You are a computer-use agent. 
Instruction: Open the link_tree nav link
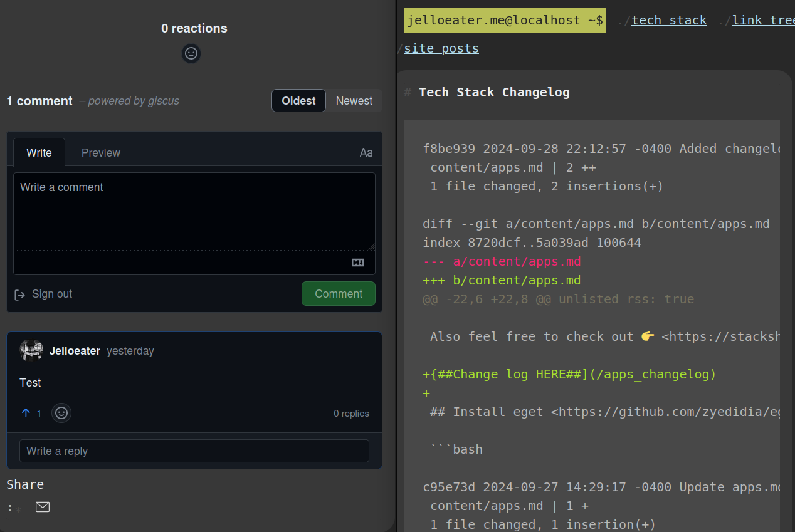coord(763,20)
